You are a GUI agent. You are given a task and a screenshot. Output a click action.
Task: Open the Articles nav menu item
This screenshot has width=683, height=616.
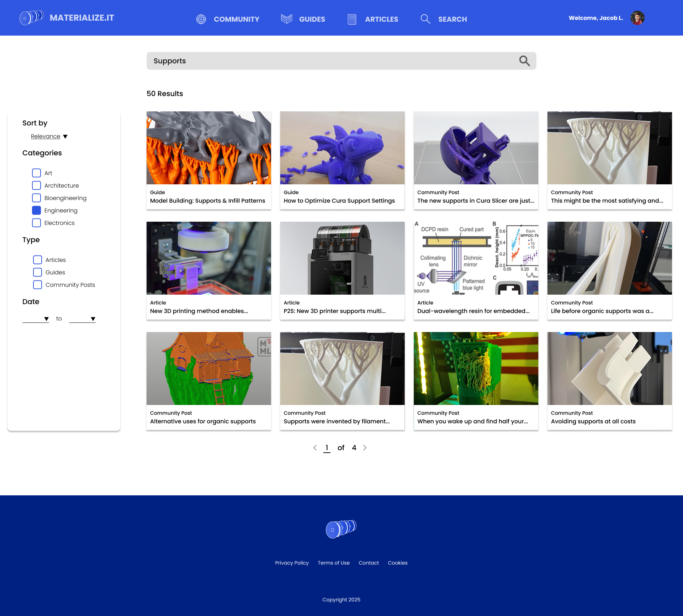point(381,19)
